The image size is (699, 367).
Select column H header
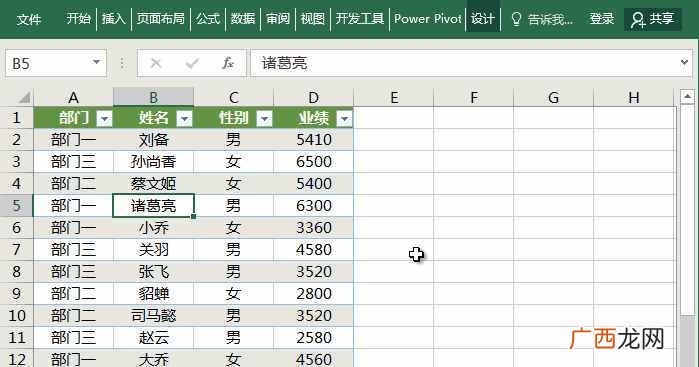(x=633, y=97)
